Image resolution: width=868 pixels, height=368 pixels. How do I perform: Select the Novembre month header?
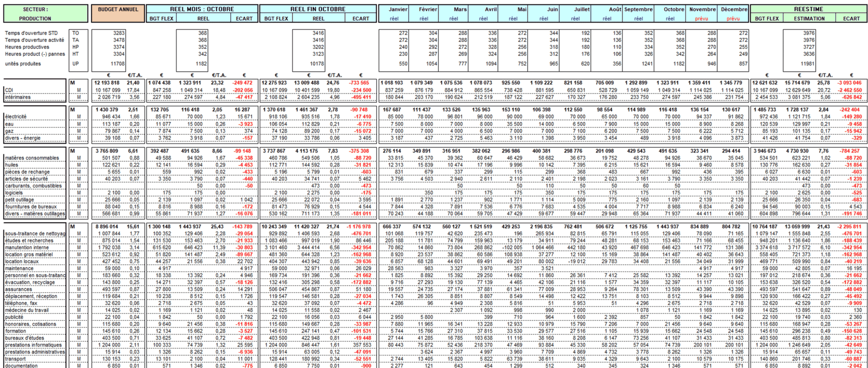point(702,9)
